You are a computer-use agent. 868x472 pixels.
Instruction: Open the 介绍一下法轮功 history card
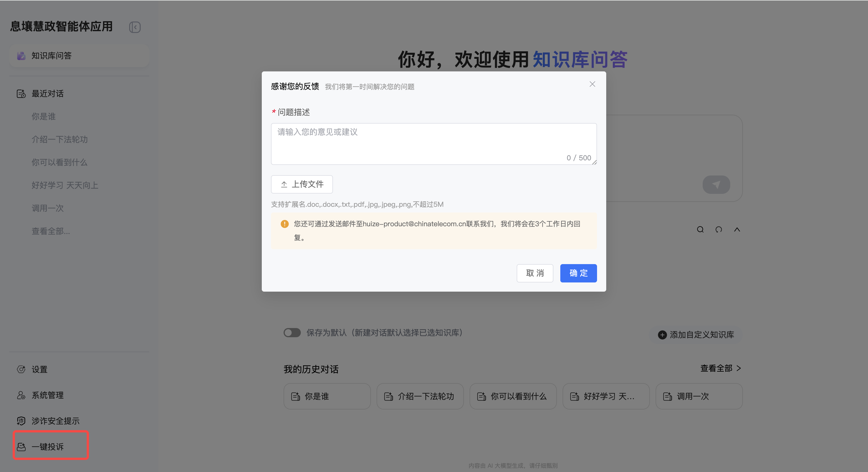(420, 396)
